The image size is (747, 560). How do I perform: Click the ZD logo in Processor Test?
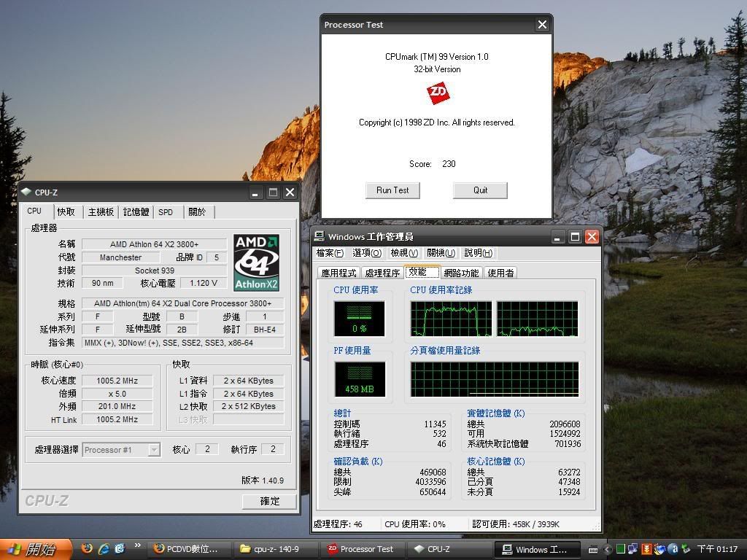click(x=437, y=93)
